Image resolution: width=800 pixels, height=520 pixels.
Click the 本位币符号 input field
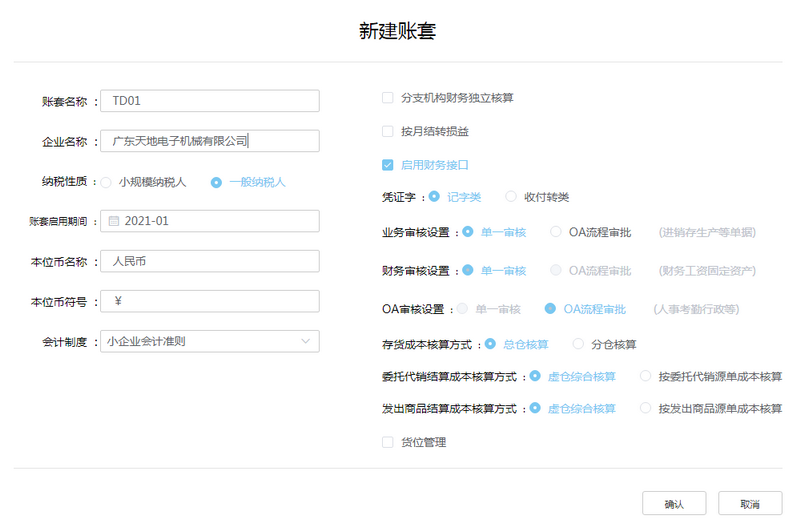210,301
